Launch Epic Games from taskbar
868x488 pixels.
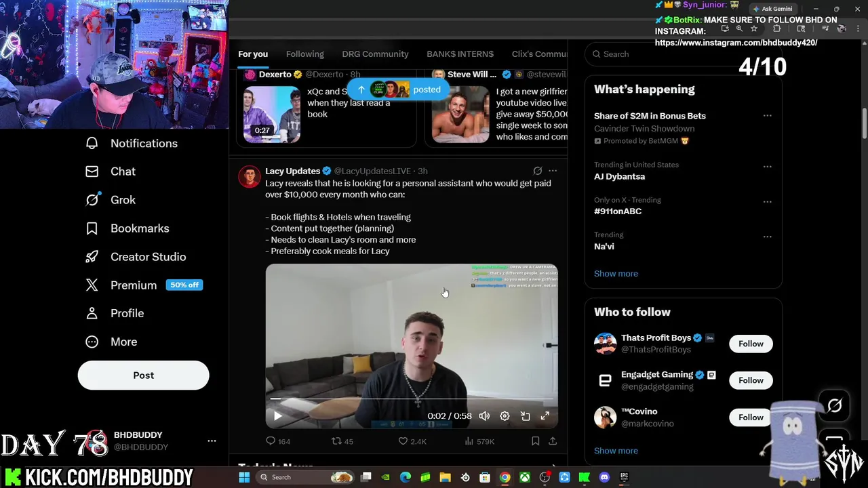pos(624,477)
